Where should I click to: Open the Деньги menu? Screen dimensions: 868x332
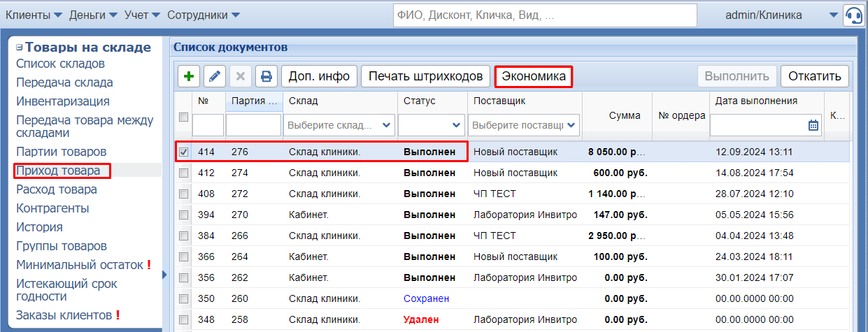(93, 15)
